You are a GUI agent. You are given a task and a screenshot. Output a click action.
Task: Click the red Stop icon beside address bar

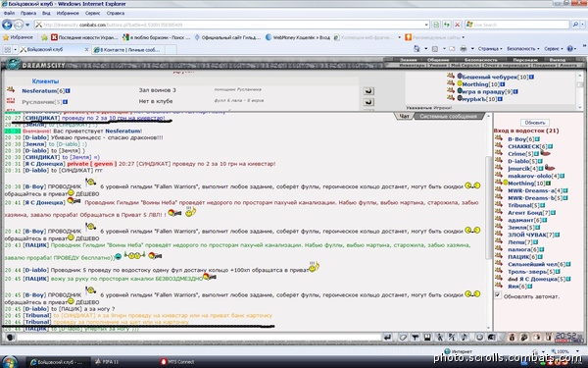click(457, 25)
